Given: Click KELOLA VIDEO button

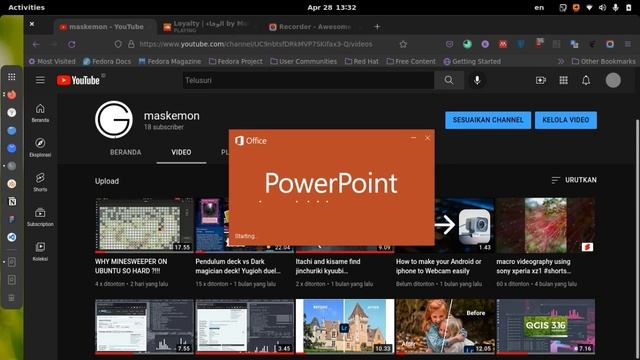Looking at the screenshot, I should [x=565, y=120].
